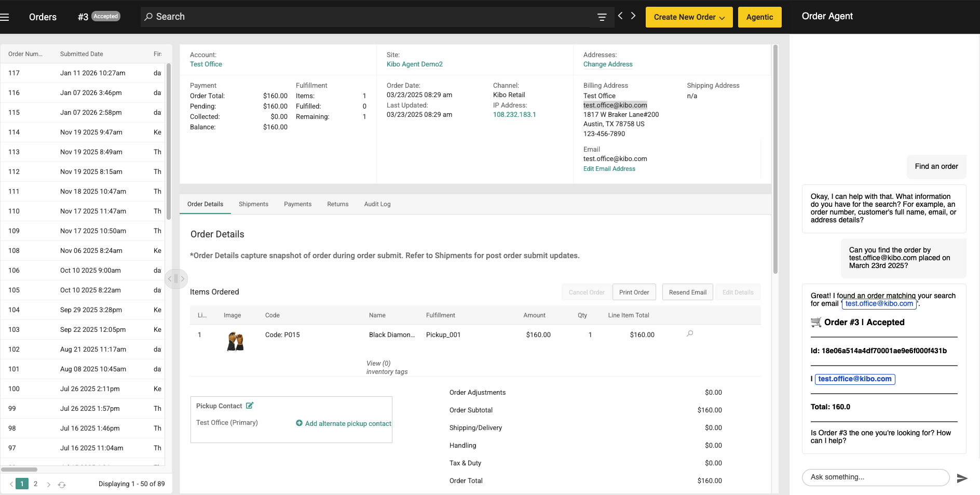
Task: Navigate to the next order using right chevron
Action: 633,16
